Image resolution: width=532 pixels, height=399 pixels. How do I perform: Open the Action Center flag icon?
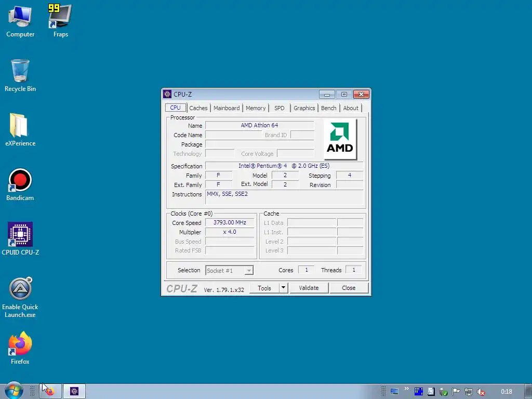[456, 392]
